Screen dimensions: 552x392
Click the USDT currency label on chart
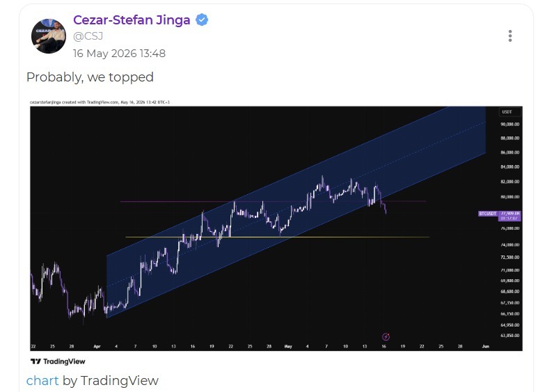click(507, 112)
